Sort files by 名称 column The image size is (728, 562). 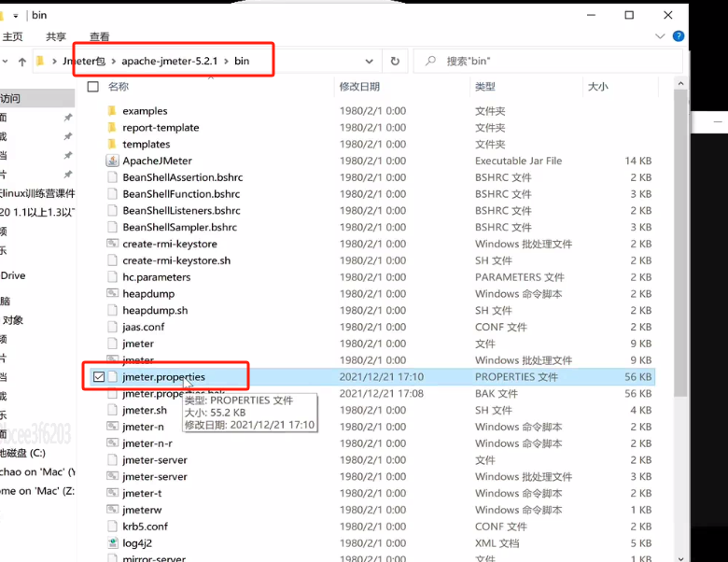coord(119,87)
